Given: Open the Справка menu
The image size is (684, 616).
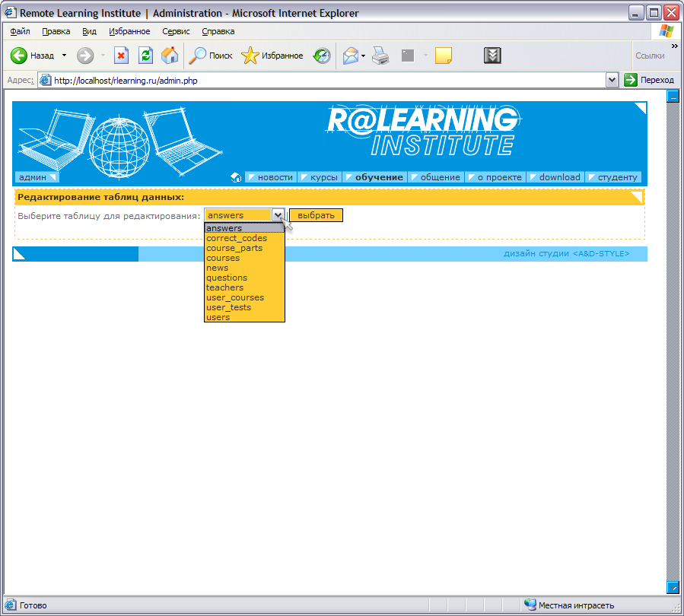Looking at the screenshot, I should click(218, 31).
